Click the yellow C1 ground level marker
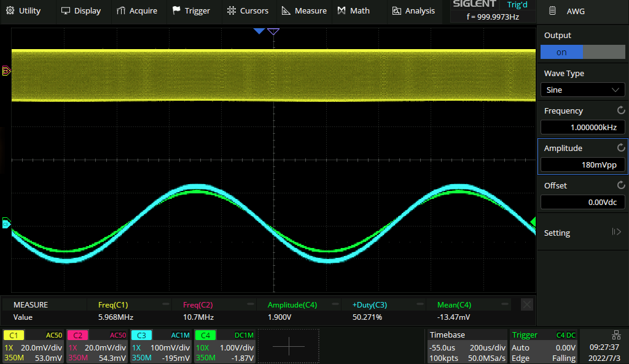 [7, 71]
